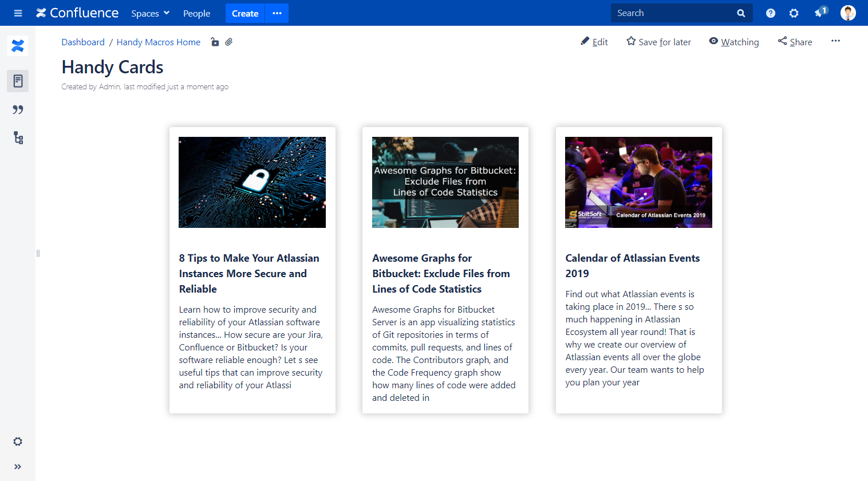This screenshot has height=481, width=868.
Task: Click the page tree icon in the sidebar
Action: pos(18,138)
